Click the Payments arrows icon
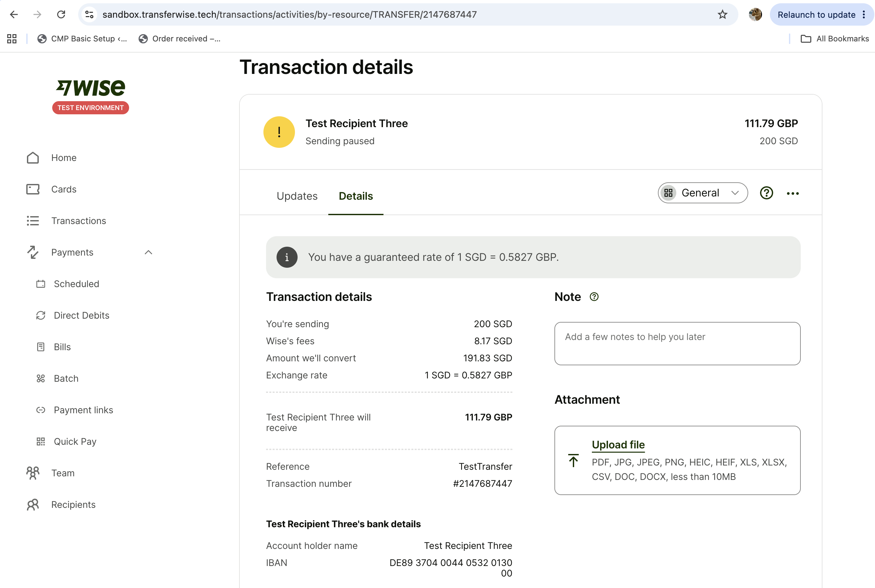 point(33,252)
